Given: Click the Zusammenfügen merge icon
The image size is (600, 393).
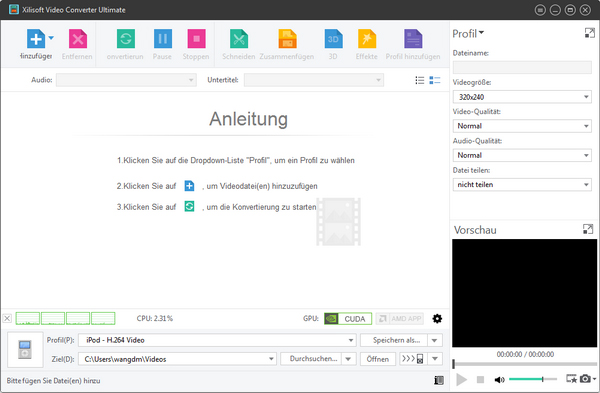Looking at the screenshot, I should pyautogui.click(x=287, y=39).
